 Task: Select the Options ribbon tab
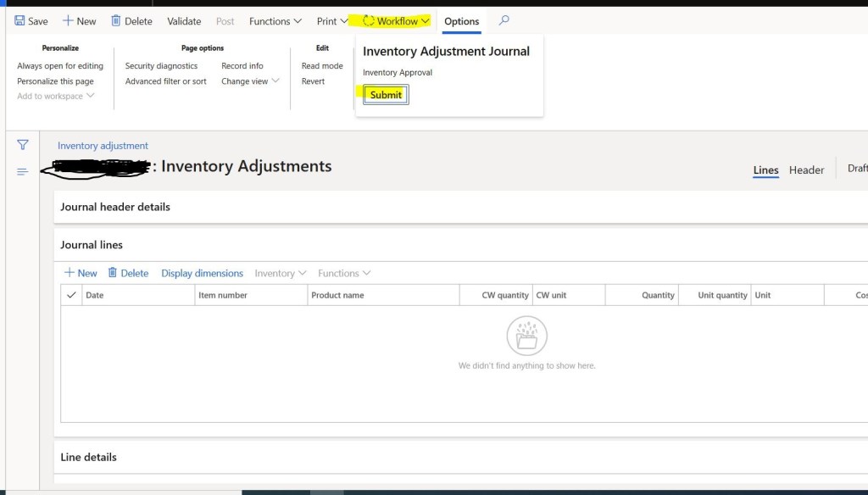click(x=461, y=21)
